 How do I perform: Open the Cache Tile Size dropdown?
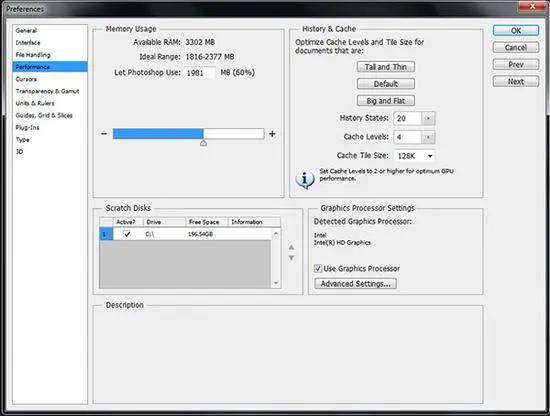click(x=415, y=156)
